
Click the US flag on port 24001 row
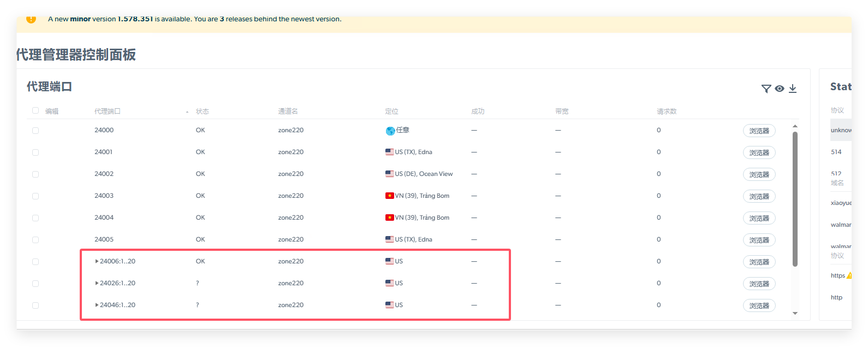click(x=390, y=152)
